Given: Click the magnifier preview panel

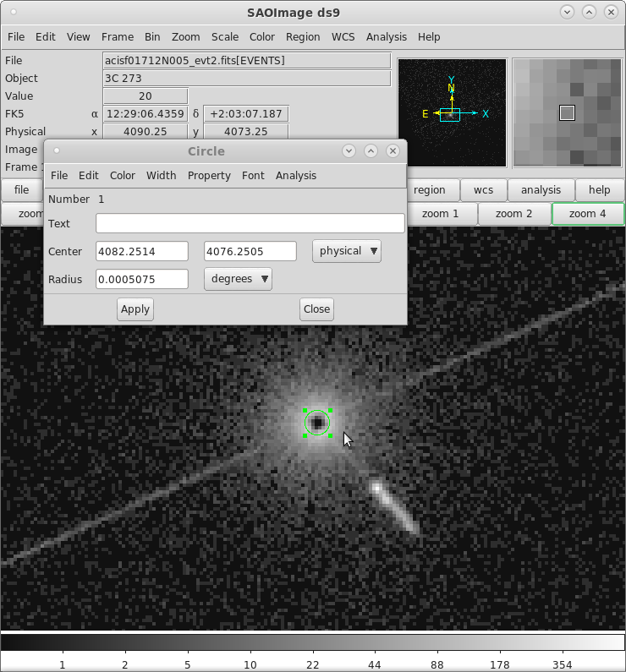Looking at the screenshot, I should 567,112.
